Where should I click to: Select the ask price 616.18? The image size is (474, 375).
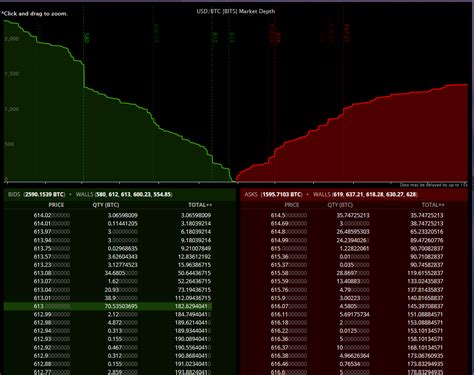coord(289,323)
